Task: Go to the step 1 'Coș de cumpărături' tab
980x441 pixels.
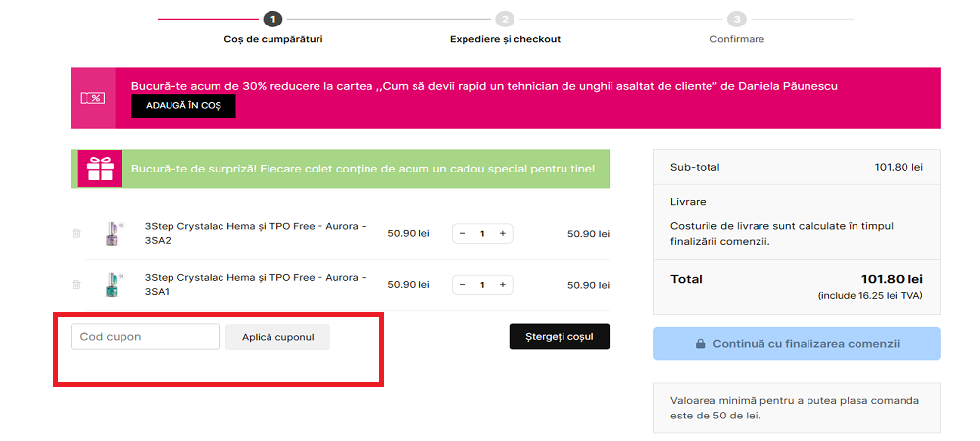Action: coord(272,27)
